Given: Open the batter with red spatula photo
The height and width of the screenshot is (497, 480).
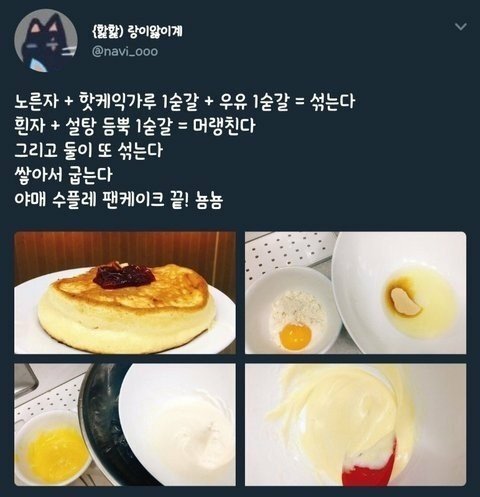Looking at the screenshot, I should [355, 425].
